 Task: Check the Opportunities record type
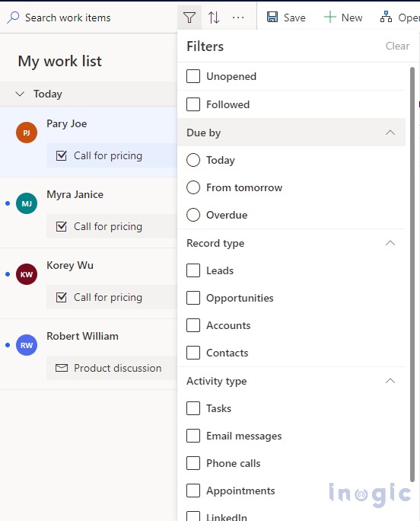coord(193,298)
